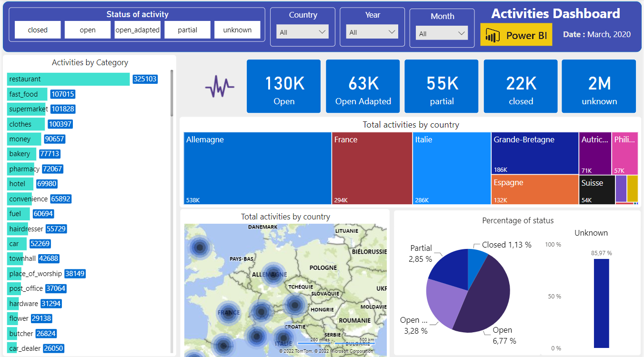Click the 2M unknown KPI card
644x357 pixels.
[599, 86]
